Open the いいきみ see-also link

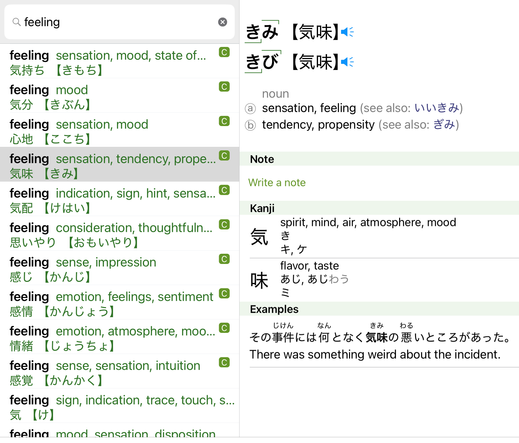[x=436, y=108]
